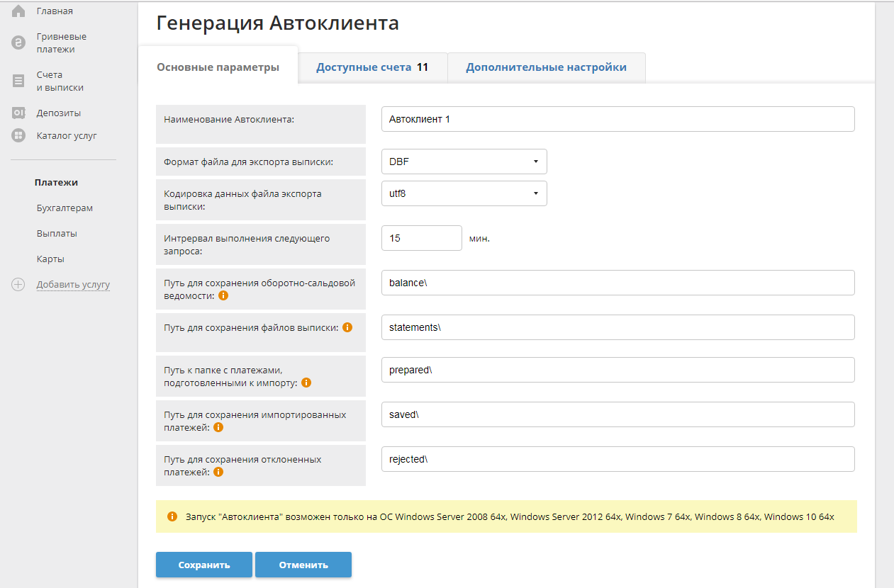The height and width of the screenshot is (588, 894).
Task: Click the Наименование Автоклиента text field
Action: 617,119
